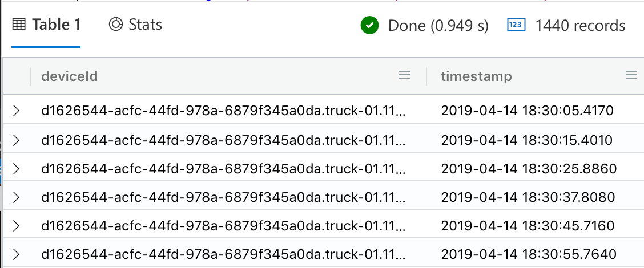This screenshot has width=644, height=268.
Task: Click the green Done checkmark status icon
Action: pos(369,26)
